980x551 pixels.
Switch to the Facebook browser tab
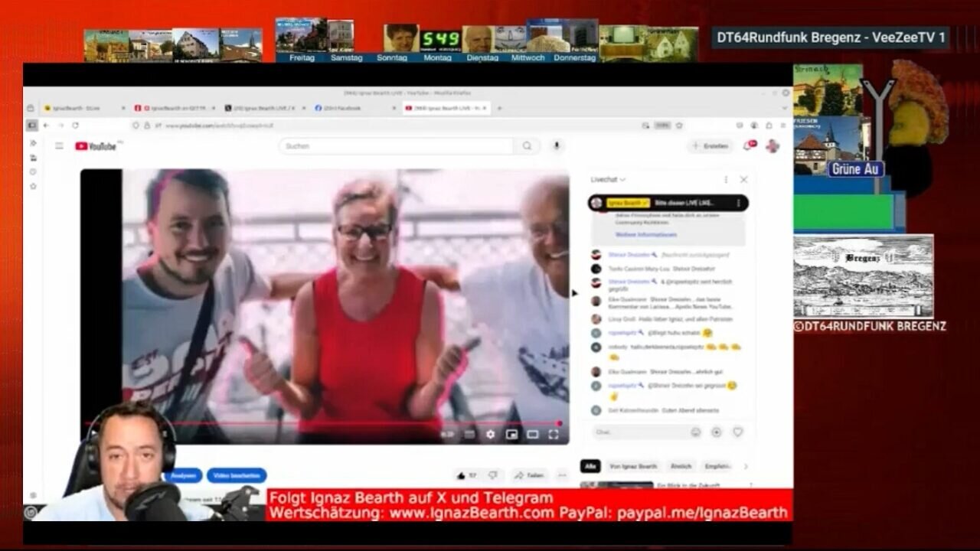click(354, 108)
